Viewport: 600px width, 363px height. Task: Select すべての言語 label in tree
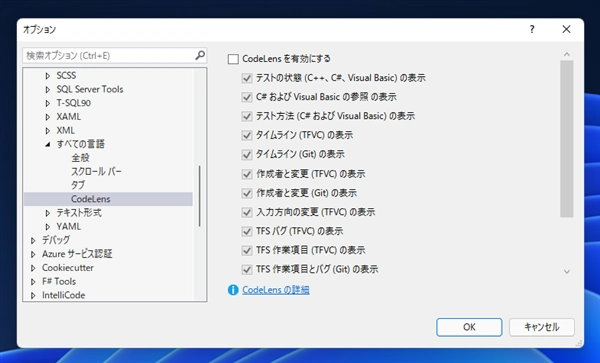pos(81,144)
